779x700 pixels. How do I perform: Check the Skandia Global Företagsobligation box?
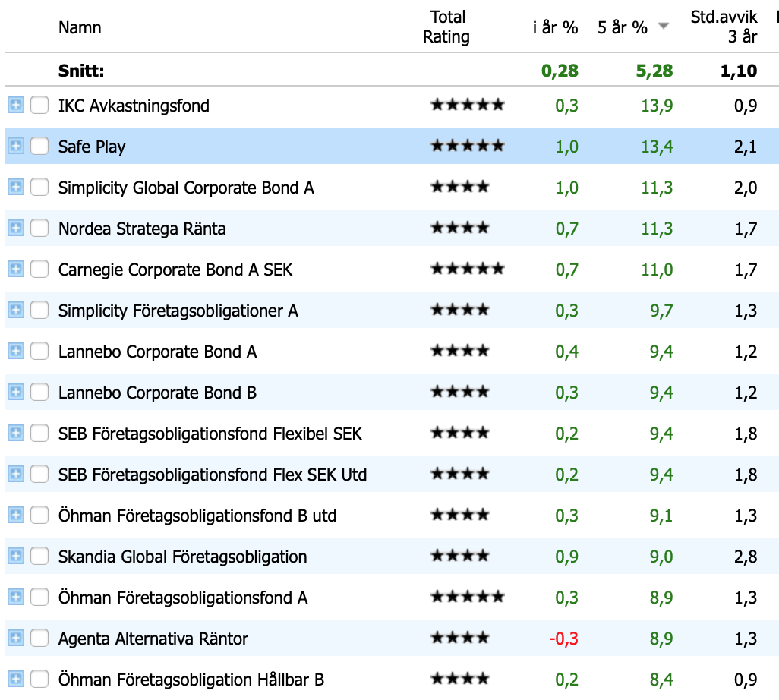[39, 556]
